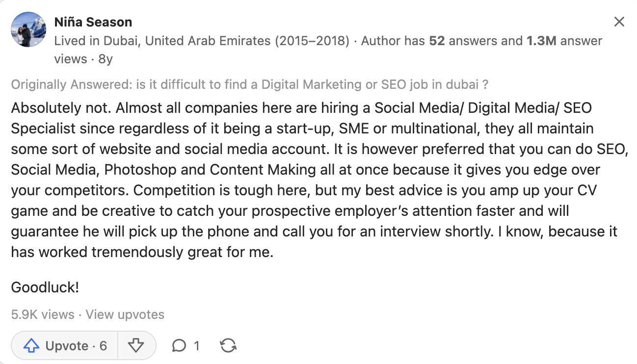637x364 pixels.
Task: Click the Goodluck! closing line
Action: coord(45,287)
